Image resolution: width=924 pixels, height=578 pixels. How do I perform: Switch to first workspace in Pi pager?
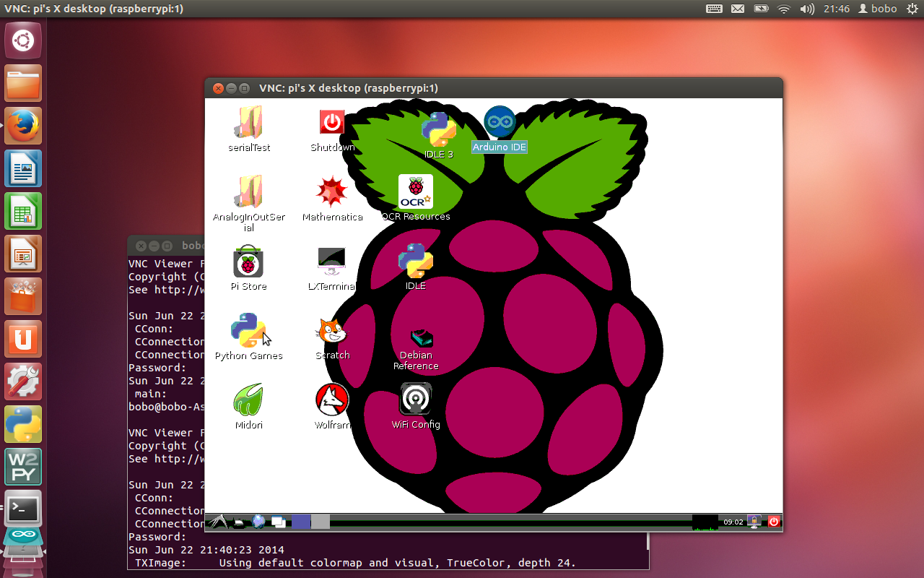(x=301, y=522)
